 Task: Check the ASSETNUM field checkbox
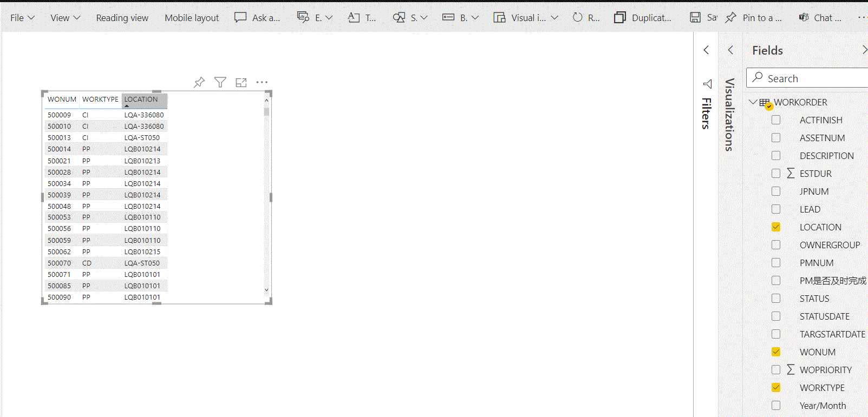776,138
